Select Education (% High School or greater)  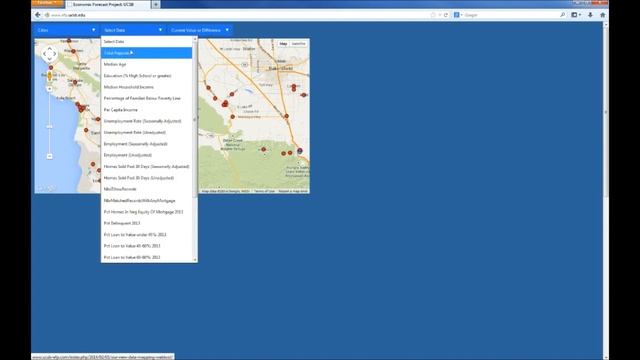[x=147, y=76]
